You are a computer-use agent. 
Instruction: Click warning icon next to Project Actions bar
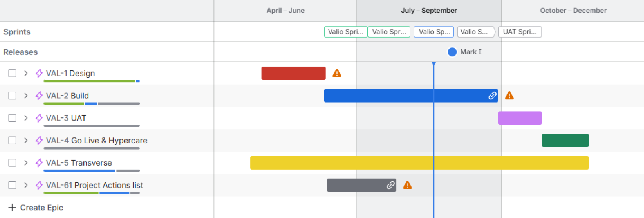tap(407, 185)
